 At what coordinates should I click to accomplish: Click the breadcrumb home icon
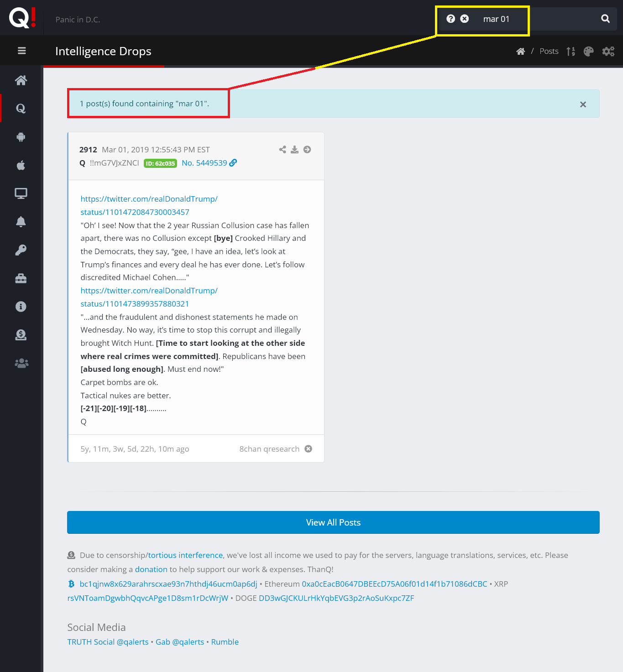pyautogui.click(x=521, y=51)
